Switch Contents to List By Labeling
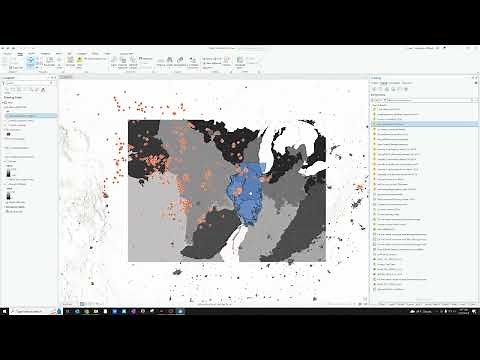 (x=37, y=90)
